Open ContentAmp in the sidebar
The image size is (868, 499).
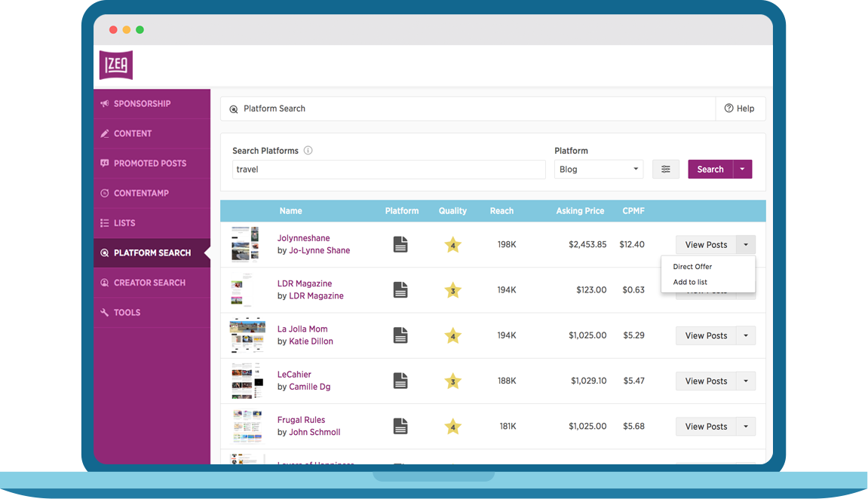pos(152,193)
